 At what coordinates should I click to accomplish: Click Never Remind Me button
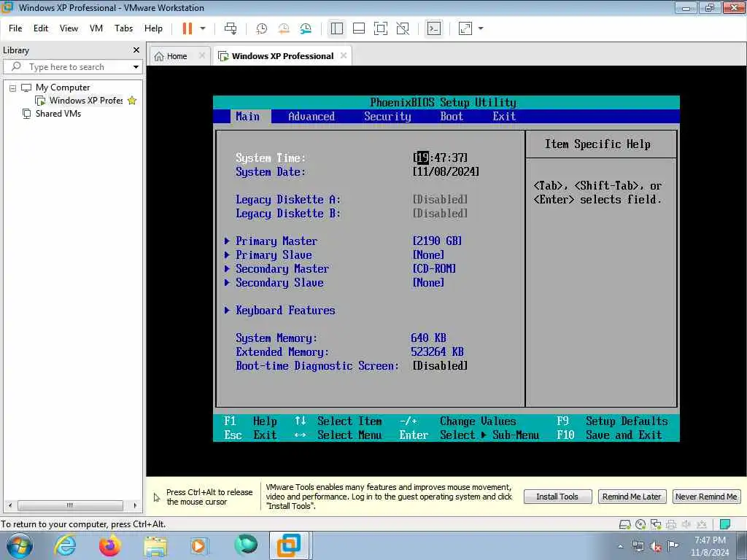(706, 497)
